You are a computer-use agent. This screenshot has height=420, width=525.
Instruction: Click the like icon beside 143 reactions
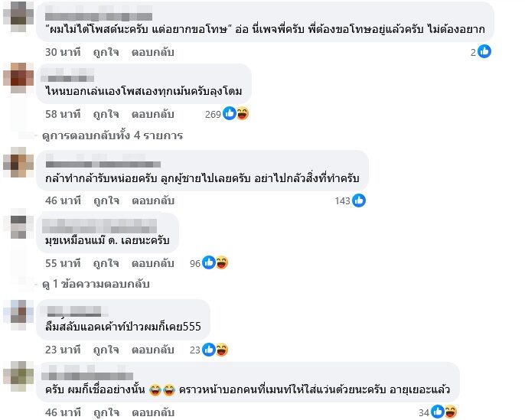tap(359, 200)
